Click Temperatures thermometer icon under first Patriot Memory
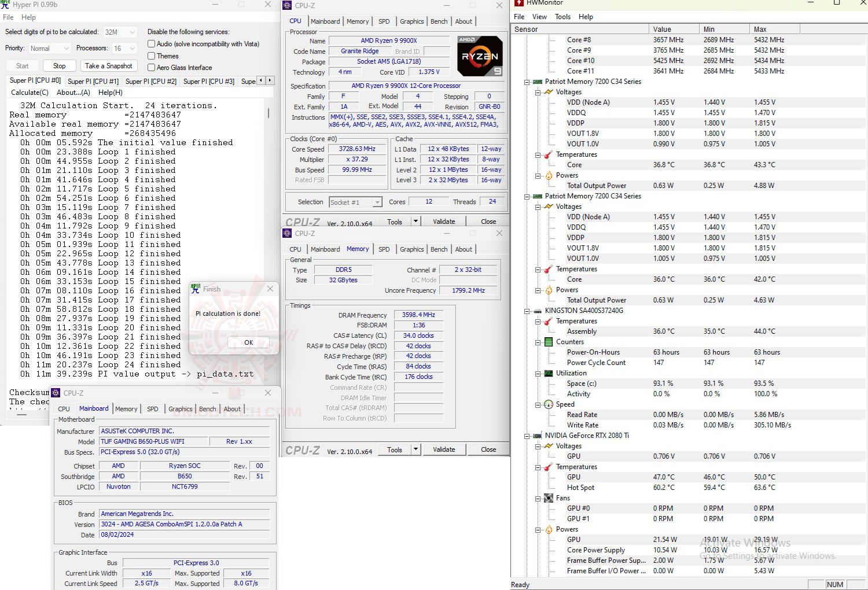The height and width of the screenshot is (590, 868). point(549,154)
